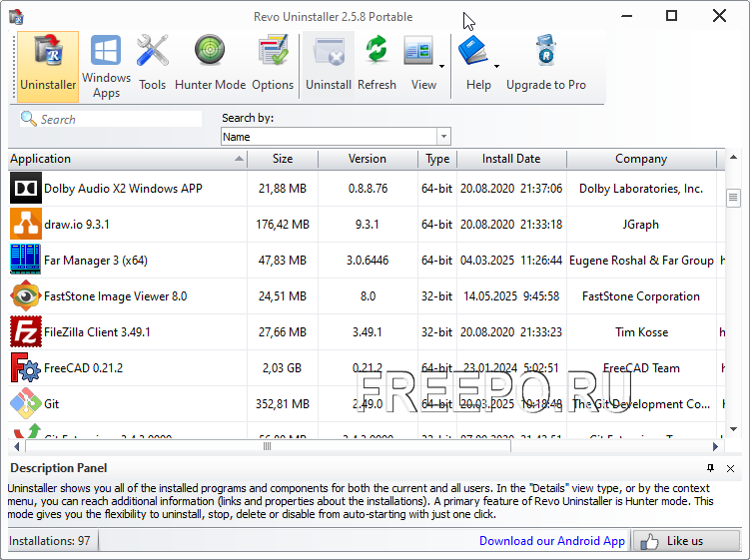The height and width of the screenshot is (560, 750).
Task: Select FileZilla Client 3.49.1 entry
Action: point(97,331)
